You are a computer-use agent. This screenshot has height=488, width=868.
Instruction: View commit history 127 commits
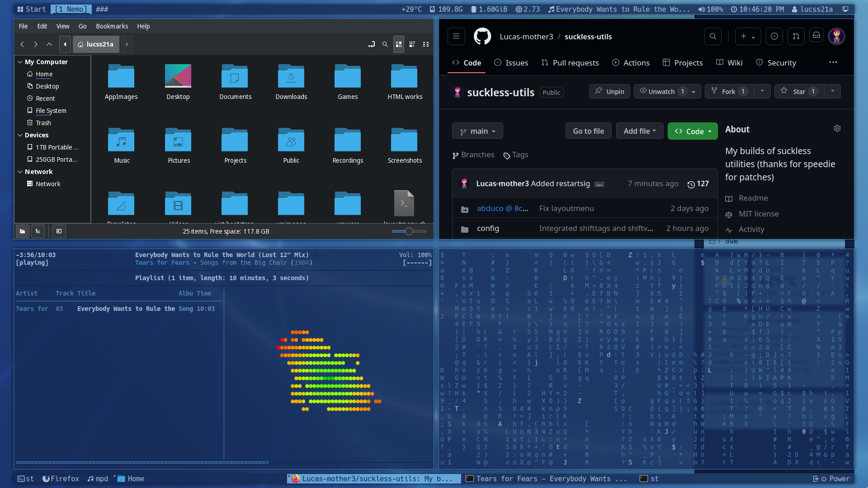[698, 184]
